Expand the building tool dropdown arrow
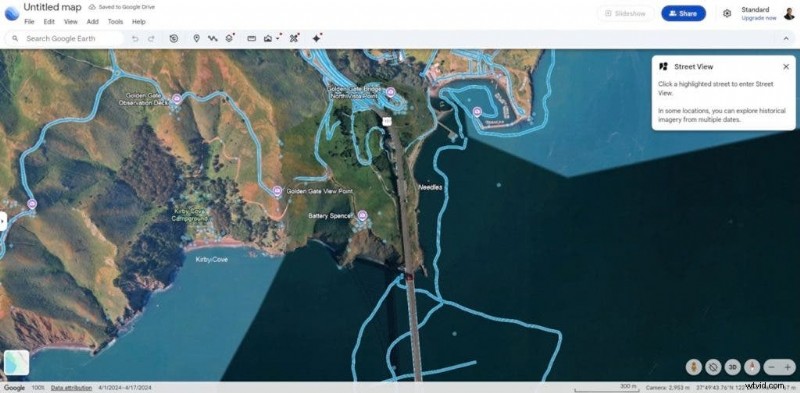The width and height of the screenshot is (800, 393). coord(278,39)
